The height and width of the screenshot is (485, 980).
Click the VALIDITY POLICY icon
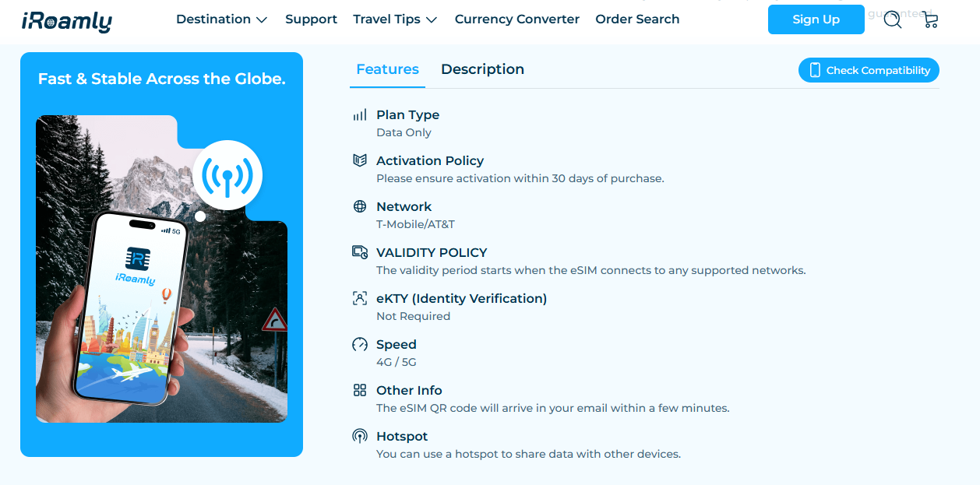click(x=360, y=252)
